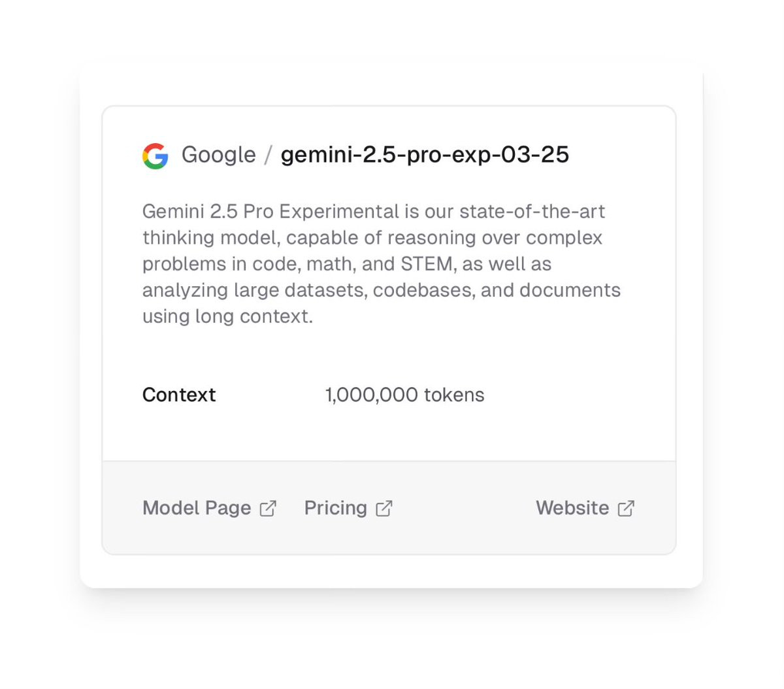784x689 pixels.
Task: Click the Context label
Action: (179, 395)
